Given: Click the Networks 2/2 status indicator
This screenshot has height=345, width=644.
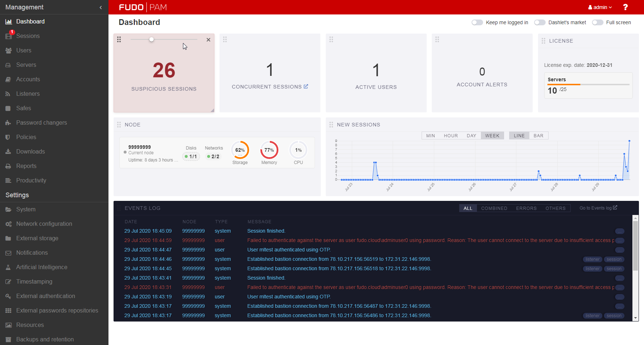Looking at the screenshot, I should (213, 156).
